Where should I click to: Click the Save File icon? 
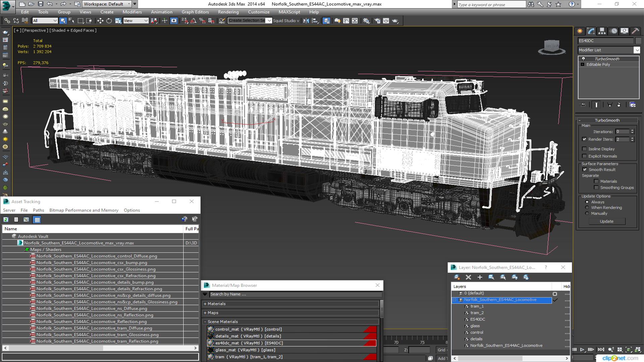41,4
